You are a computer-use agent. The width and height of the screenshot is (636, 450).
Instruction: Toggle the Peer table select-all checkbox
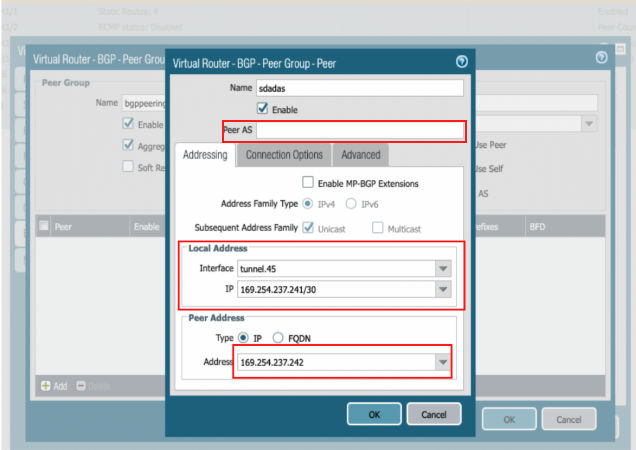pyautogui.click(x=44, y=227)
